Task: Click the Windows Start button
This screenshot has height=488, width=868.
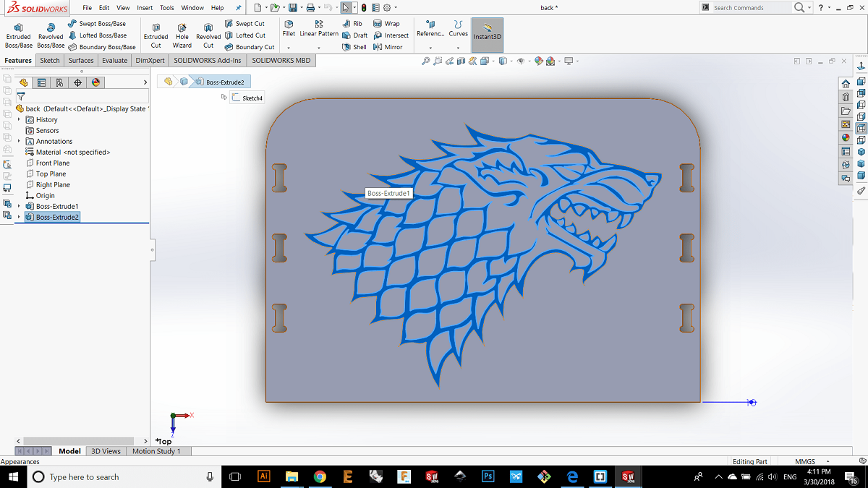Action: 13,477
